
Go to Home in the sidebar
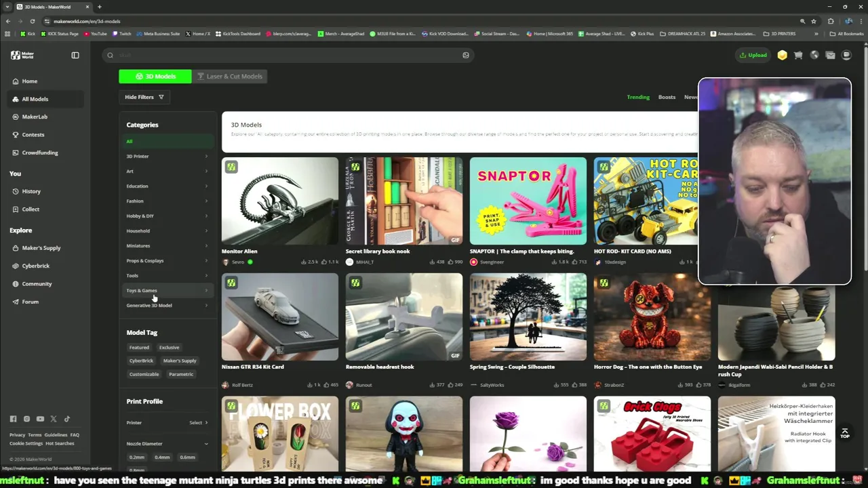click(45, 81)
